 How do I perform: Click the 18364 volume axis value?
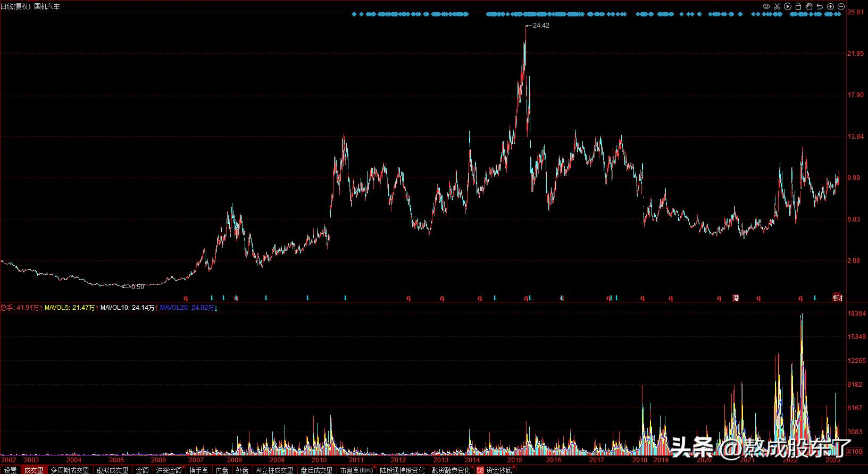point(857,314)
